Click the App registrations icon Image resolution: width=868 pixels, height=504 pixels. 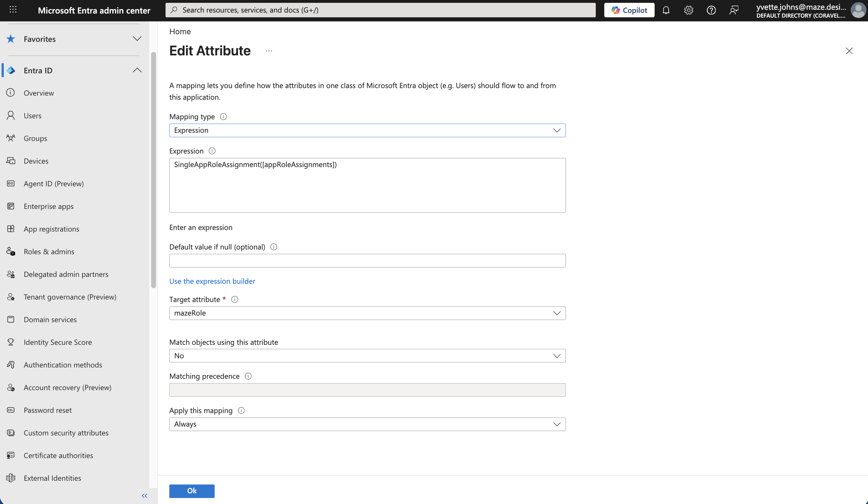tap(11, 229)
